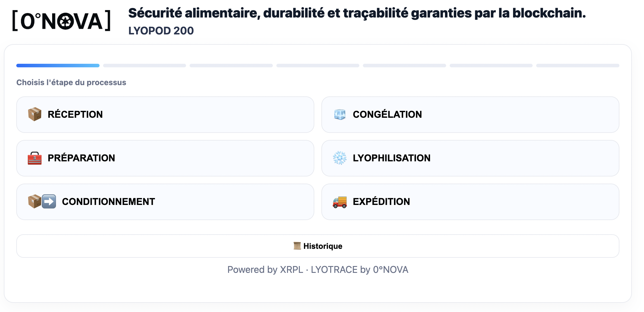
Task: Click the scroll icon next to Historique
Action: point(297,246)
